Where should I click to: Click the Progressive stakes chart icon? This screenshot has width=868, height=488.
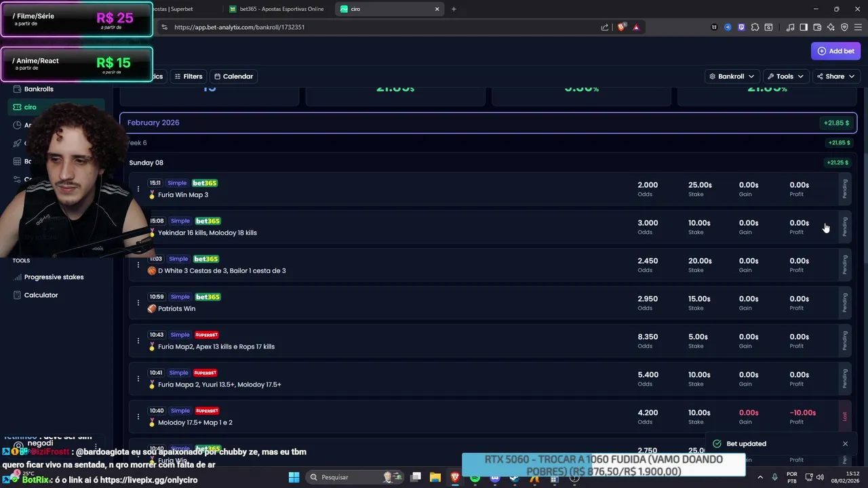coord(18,277)
